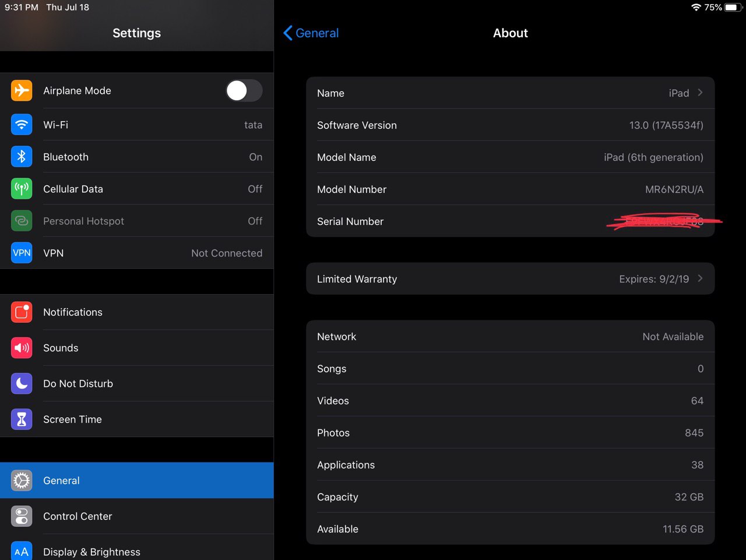
Task: Tap the Photos count 845
Action: [x=694, y=433]
